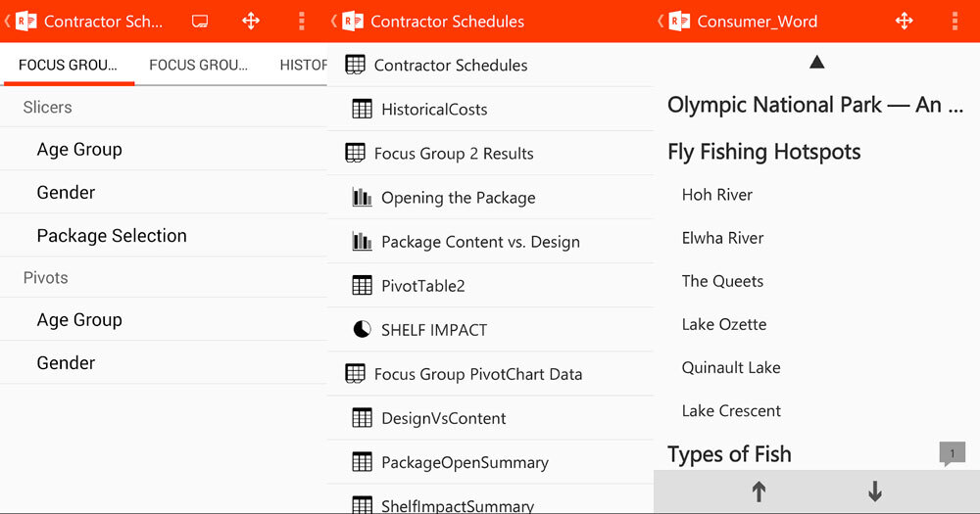
Task: Open the comment bubble next to Types of Fish
Action: coord(951,454)
